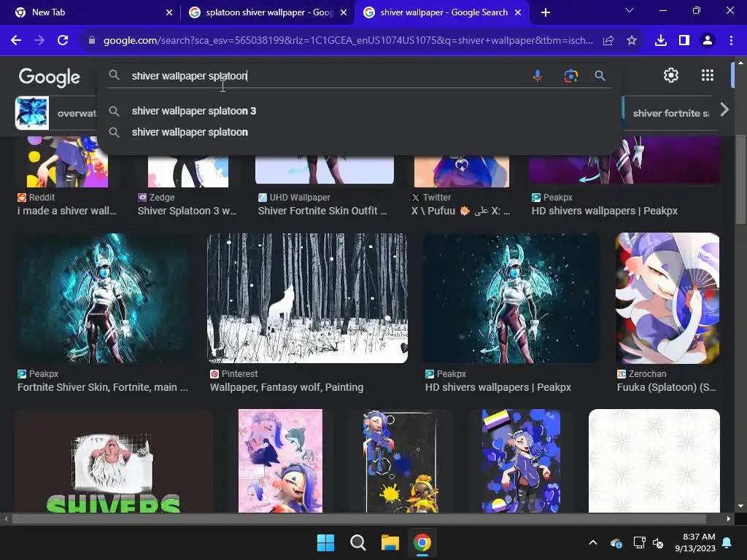
Task: Go to Google home via logo
Action: (x=49, y=77)
